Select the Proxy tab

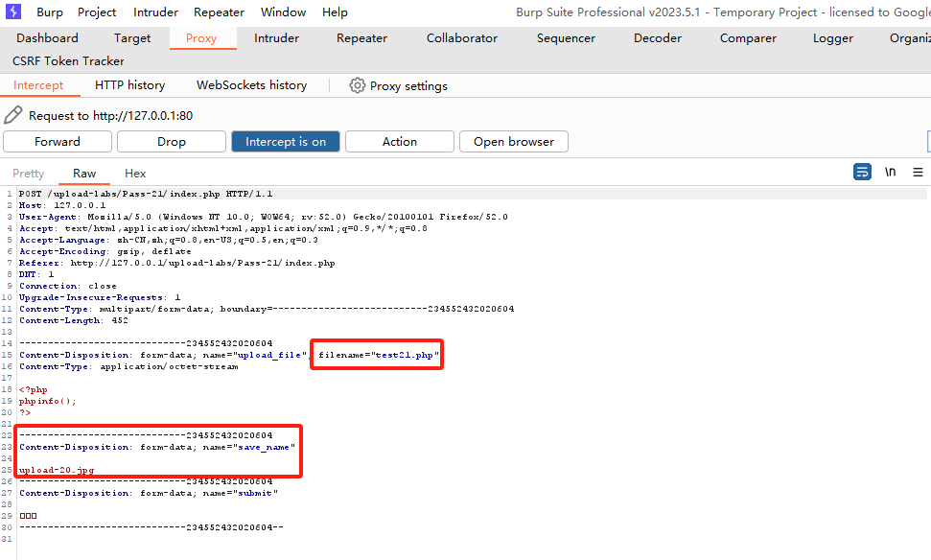(201, 38)
